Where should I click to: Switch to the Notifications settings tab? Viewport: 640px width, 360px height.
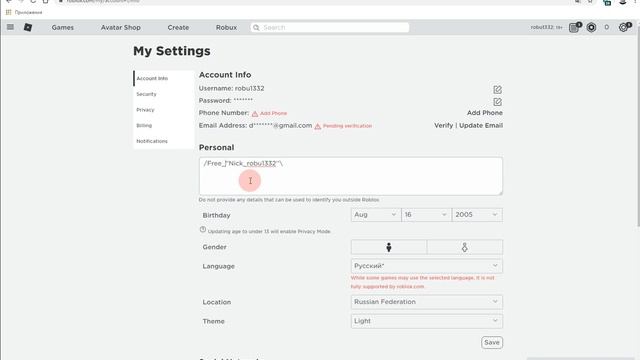coord(163,141)
